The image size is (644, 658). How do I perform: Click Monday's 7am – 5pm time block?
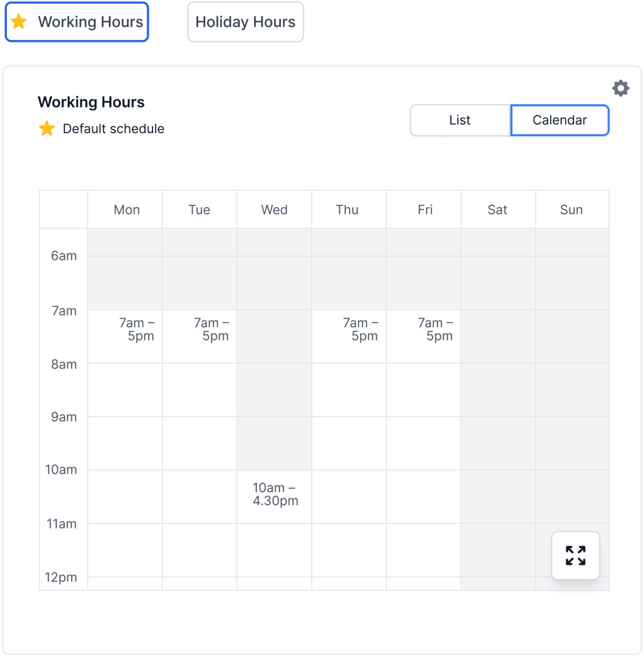coord(137,330)
